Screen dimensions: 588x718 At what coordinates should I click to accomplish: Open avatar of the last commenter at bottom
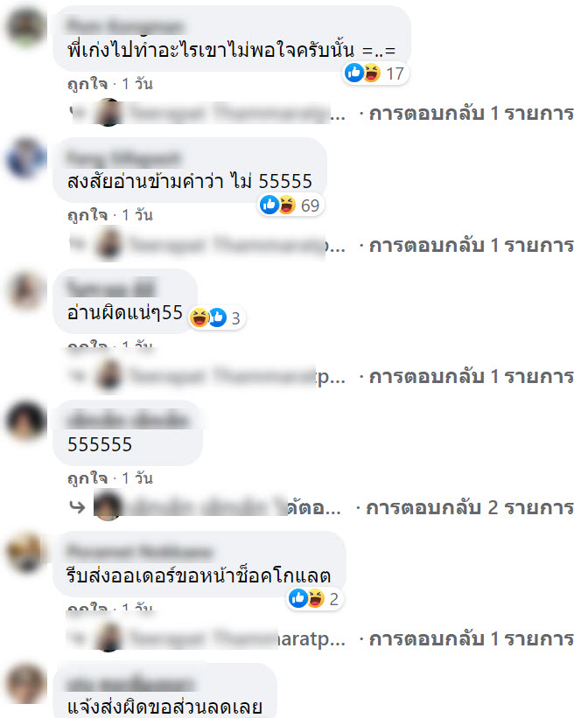click(x=25, y=684)
